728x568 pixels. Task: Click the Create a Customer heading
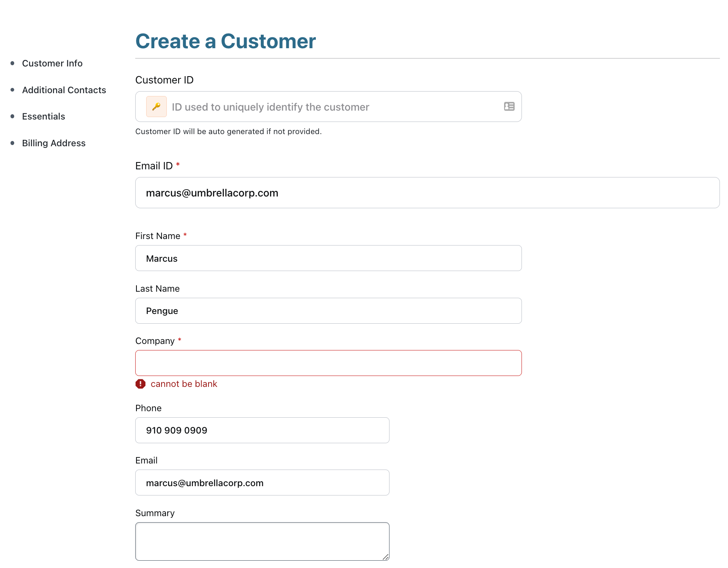point(226,41)
